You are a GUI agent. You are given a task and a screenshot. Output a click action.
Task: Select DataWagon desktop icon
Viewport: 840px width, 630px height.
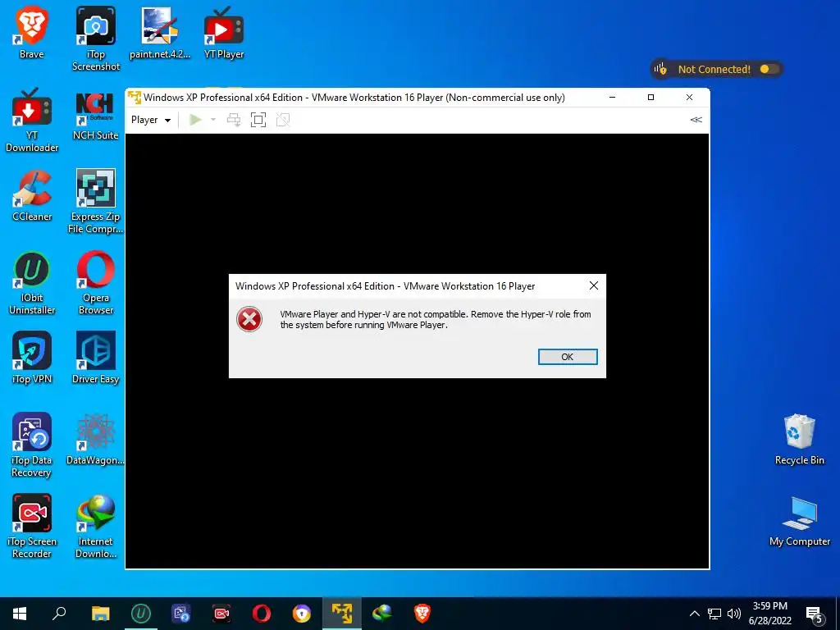click(95, 439)
